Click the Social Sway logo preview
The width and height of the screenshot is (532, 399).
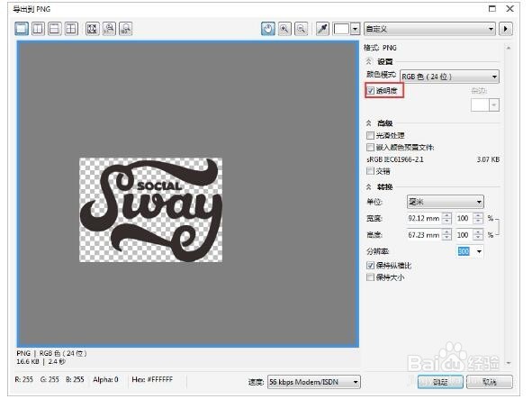(151, 210)
